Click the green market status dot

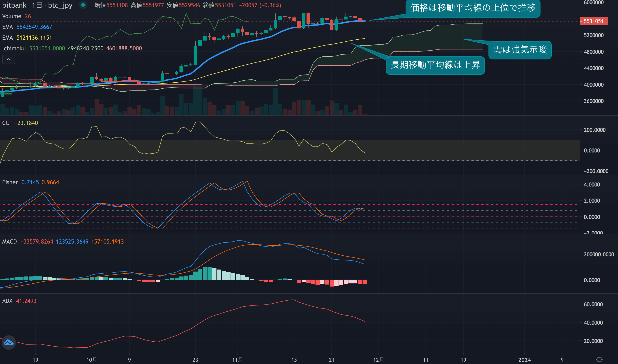click(83, 5)
